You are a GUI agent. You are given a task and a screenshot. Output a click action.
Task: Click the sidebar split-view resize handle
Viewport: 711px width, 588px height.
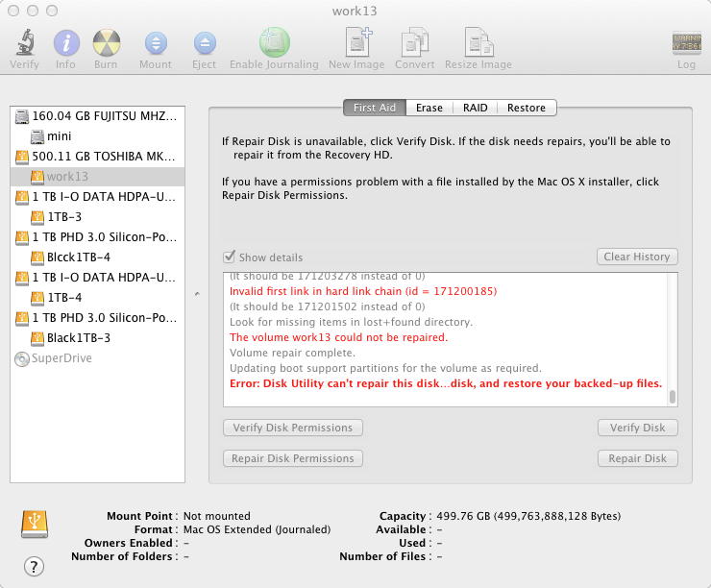point(197,294)
